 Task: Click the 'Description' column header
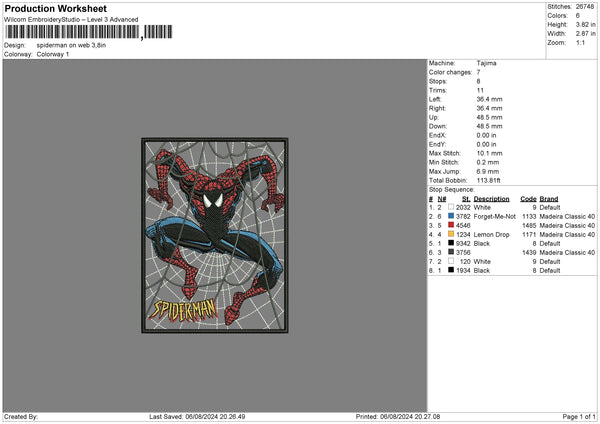[491, 199]
